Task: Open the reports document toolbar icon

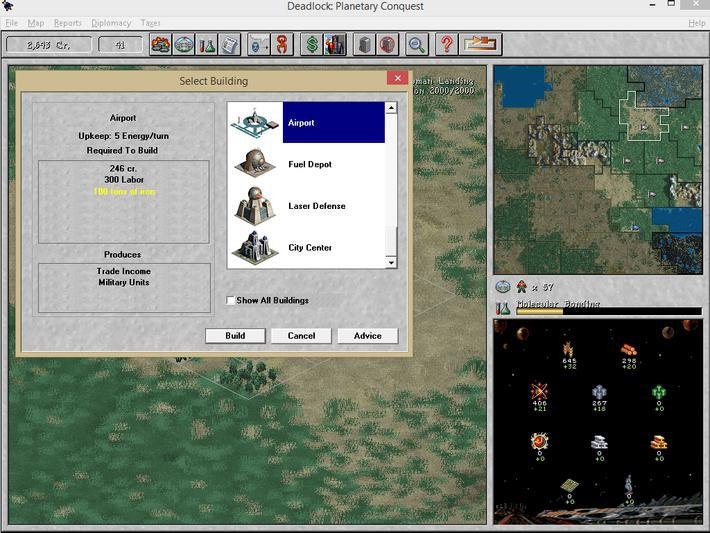Action: (x=230, y=44)
